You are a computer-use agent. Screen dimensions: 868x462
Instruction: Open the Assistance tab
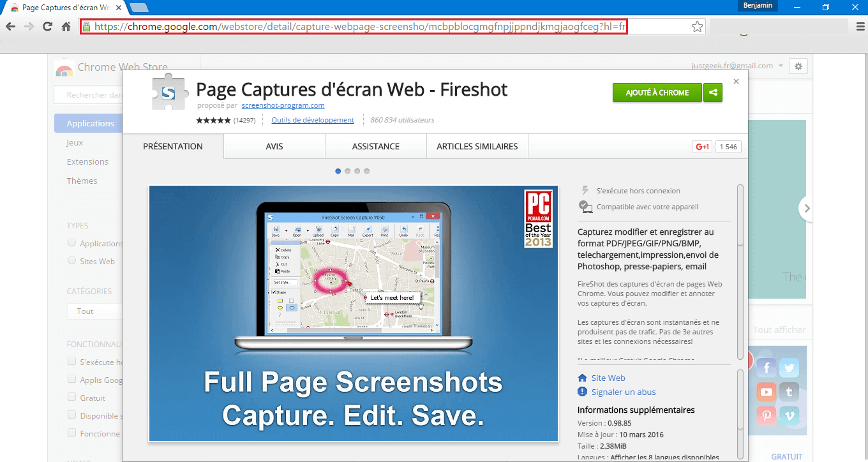coord(376,146)
